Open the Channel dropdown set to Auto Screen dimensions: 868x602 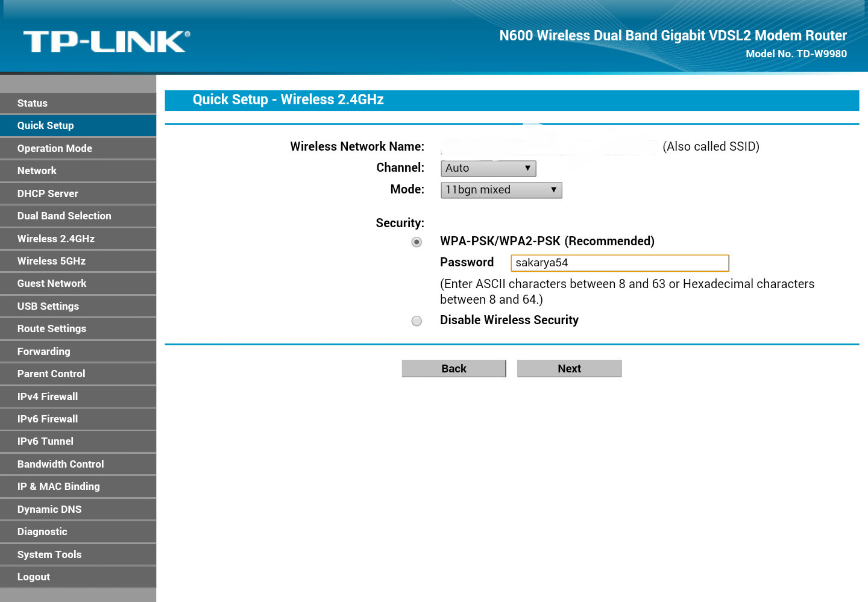point(488,168)
